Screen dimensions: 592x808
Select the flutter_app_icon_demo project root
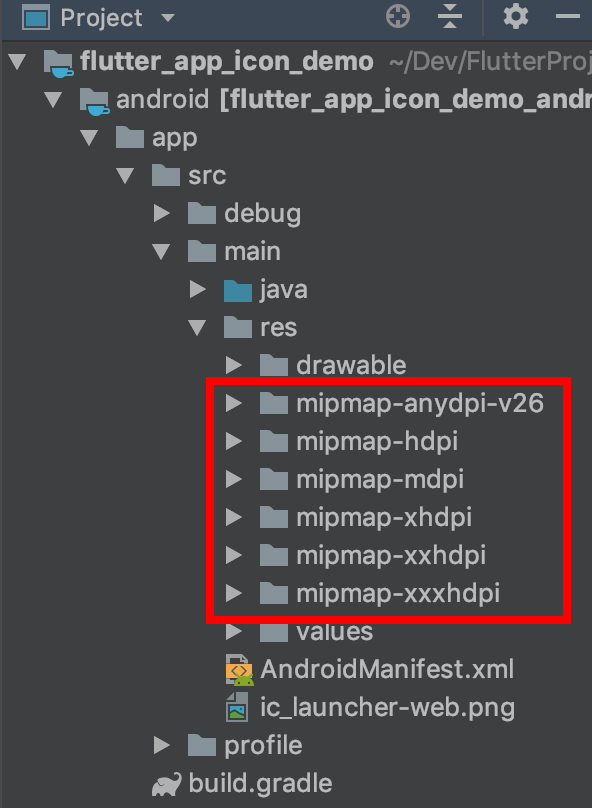tap(227, 61)
